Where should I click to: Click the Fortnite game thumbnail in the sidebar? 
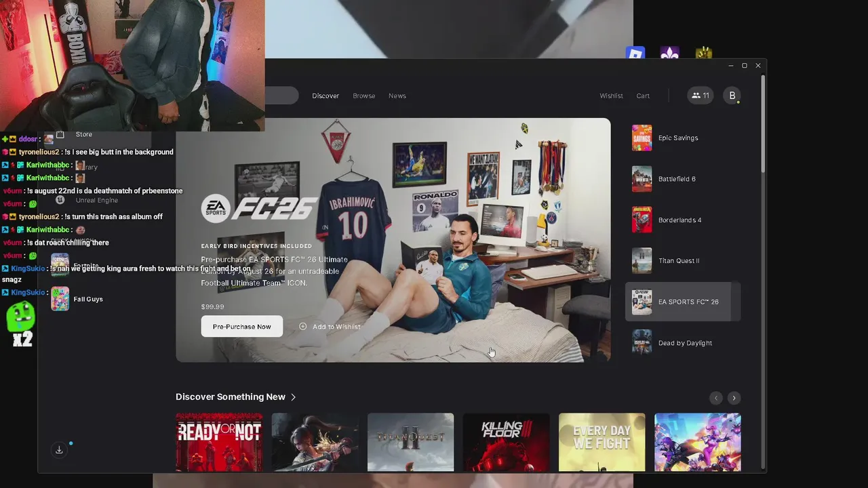(x=60, y=265)
